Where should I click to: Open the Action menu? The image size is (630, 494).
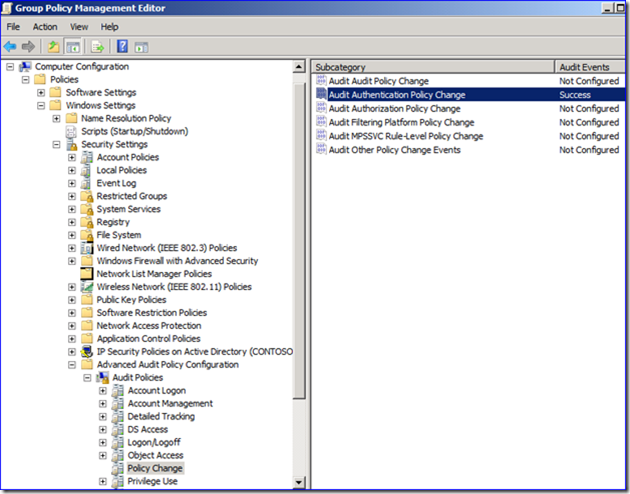(x=45, y=27)
